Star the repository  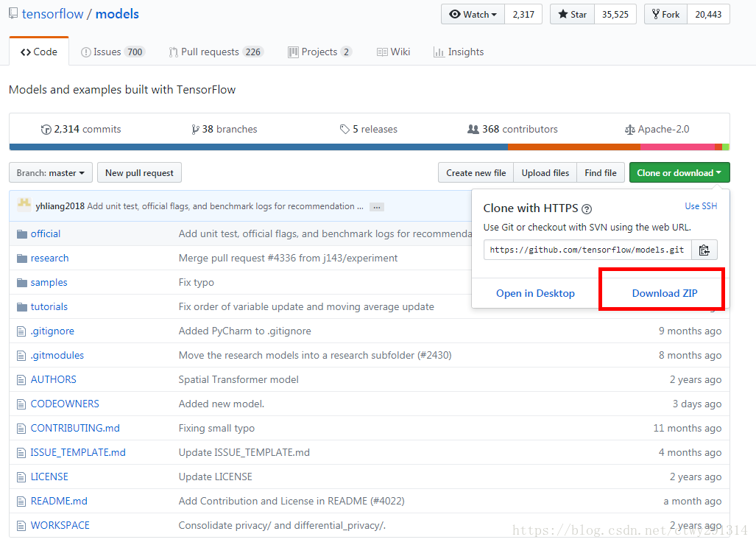click(x=572, y=15)
